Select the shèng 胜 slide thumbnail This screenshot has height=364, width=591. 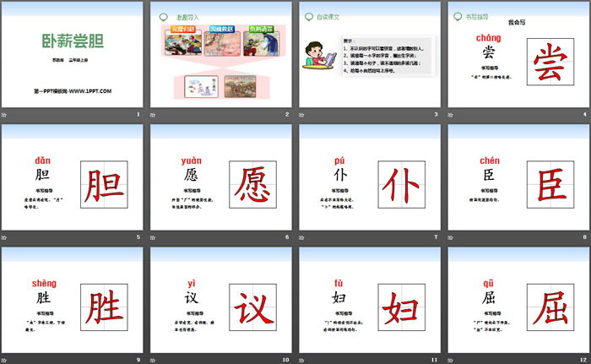coord(72,300)
